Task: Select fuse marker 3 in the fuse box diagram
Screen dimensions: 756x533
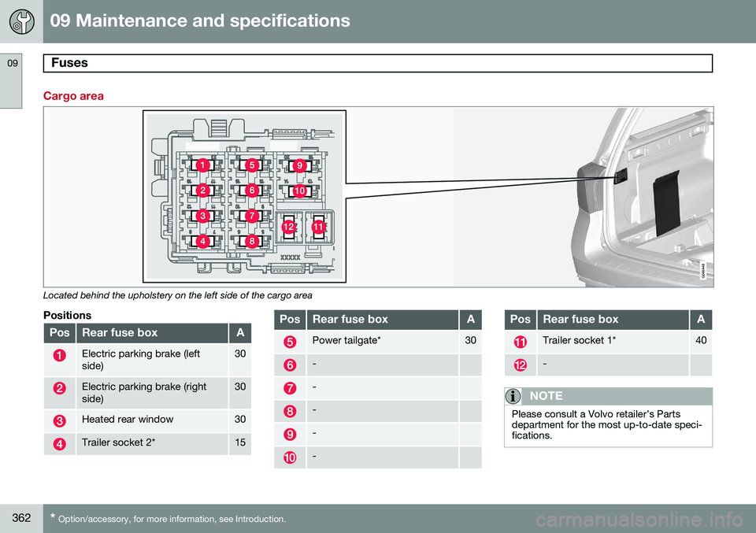Action: click(202, 216)
